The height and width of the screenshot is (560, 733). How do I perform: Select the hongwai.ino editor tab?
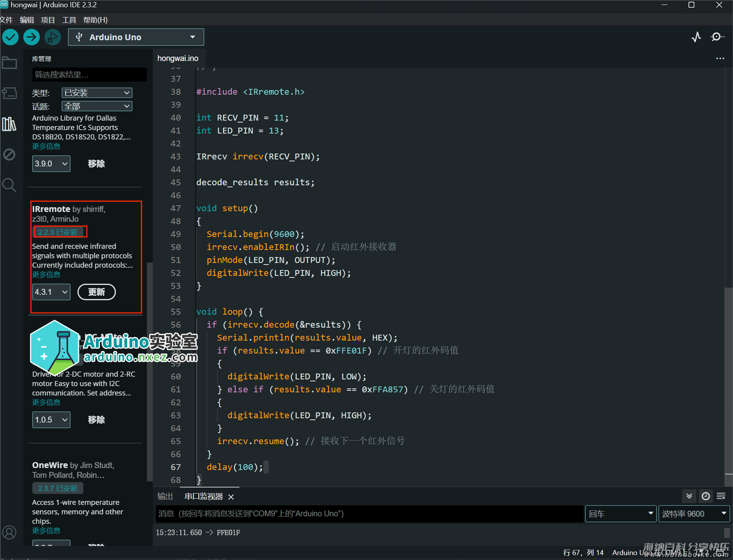178,59
